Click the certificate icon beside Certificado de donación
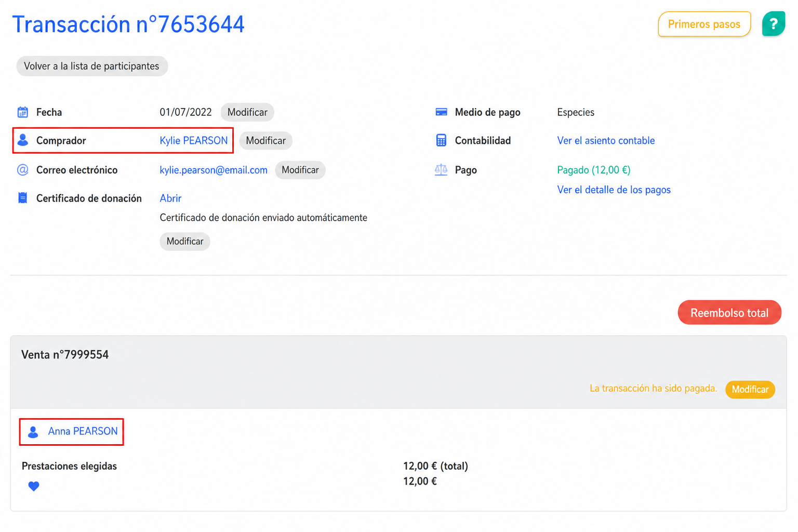This screenshot has height=532, width=798. coord(23,198)
